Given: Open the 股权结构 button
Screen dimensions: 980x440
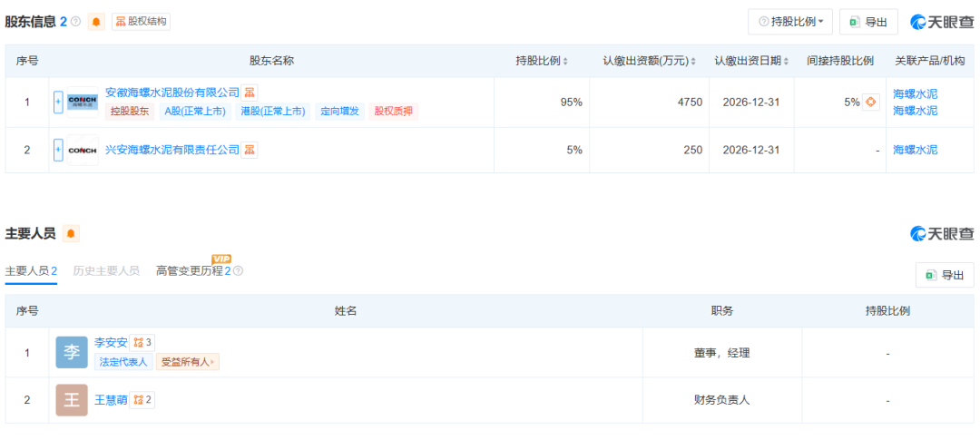Looking at the screenshot, I should pos(141,22).
